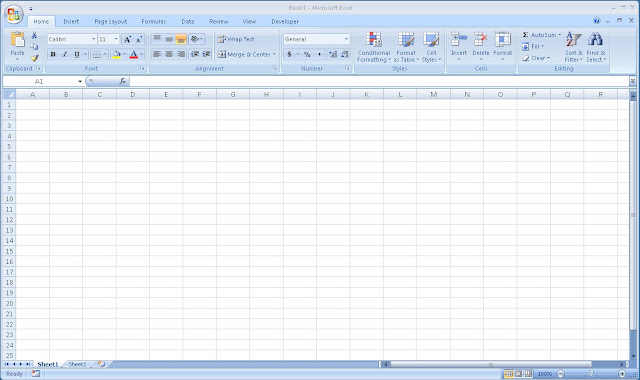Viewport: 640px width, 380px height.
Task: Click the Increase Font Size icon
Action: (x=127, y=39)
